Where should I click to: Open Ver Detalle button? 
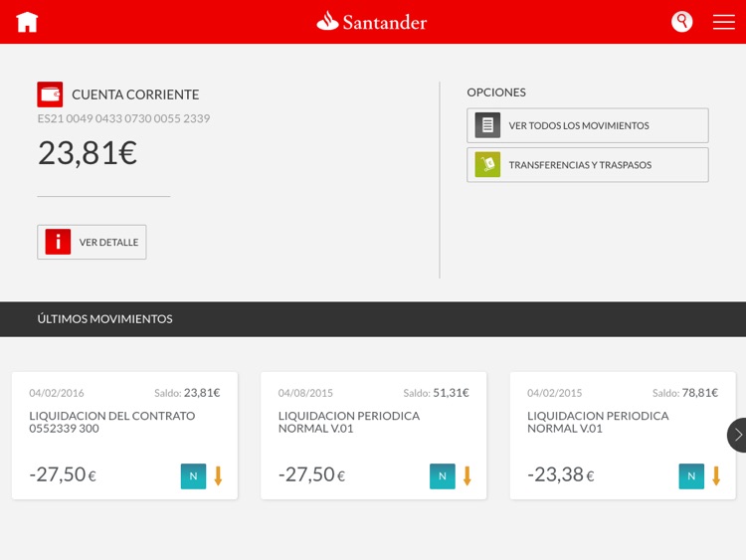pyautogui.click(x=92, y=242)
